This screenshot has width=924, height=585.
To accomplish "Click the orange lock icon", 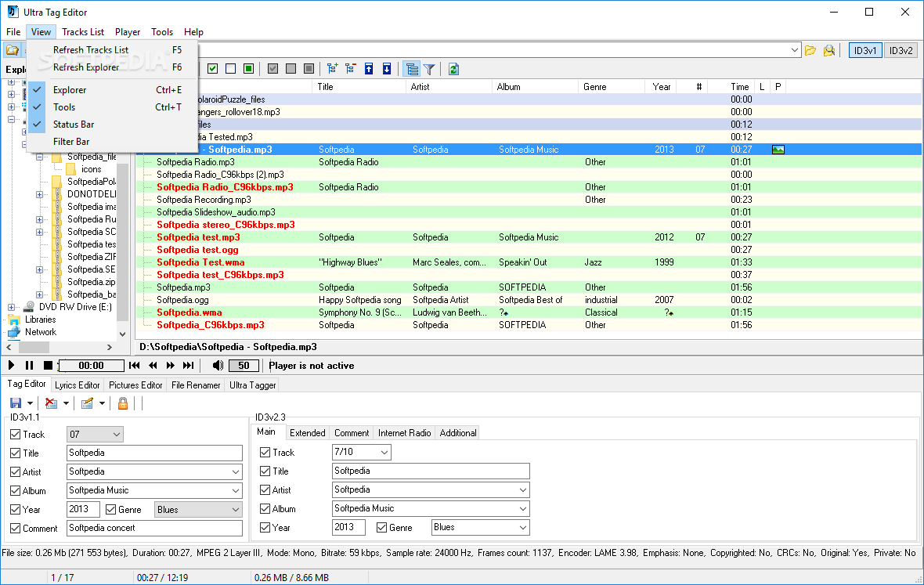I will 123,403.
